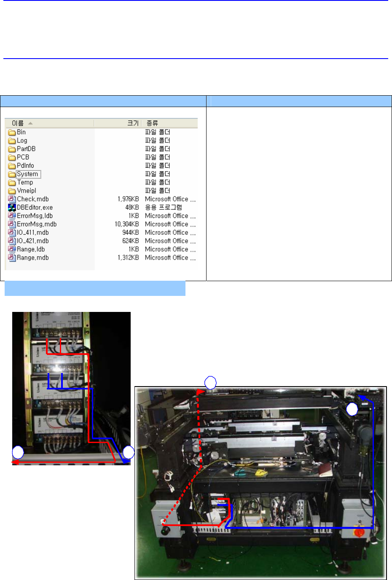This screenshot has height=580, width=392.
Task: Sort by the 이름 column header
Action: point(49,123)
